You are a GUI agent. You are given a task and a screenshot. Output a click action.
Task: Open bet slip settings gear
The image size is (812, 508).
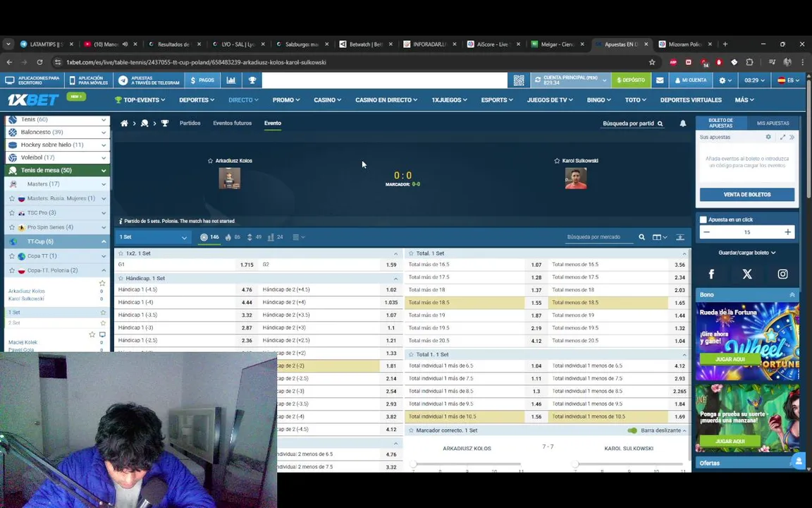[768, 137]
